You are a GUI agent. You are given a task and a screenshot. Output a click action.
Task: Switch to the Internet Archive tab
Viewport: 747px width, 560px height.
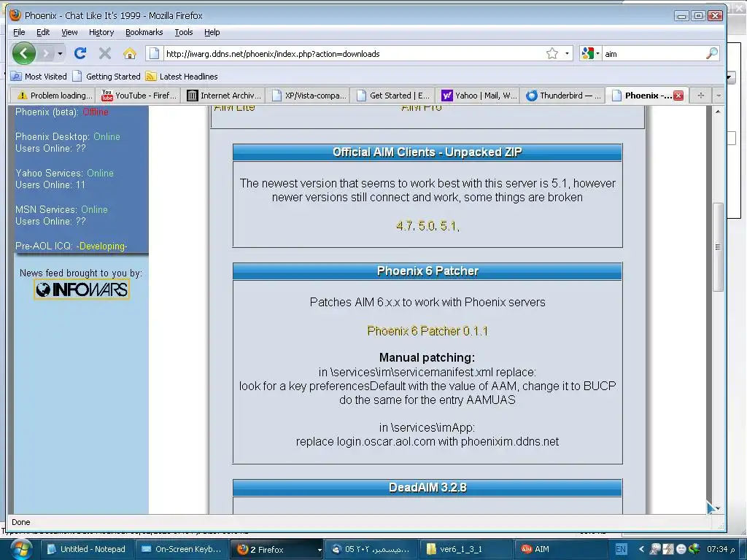tap(223, 96)
